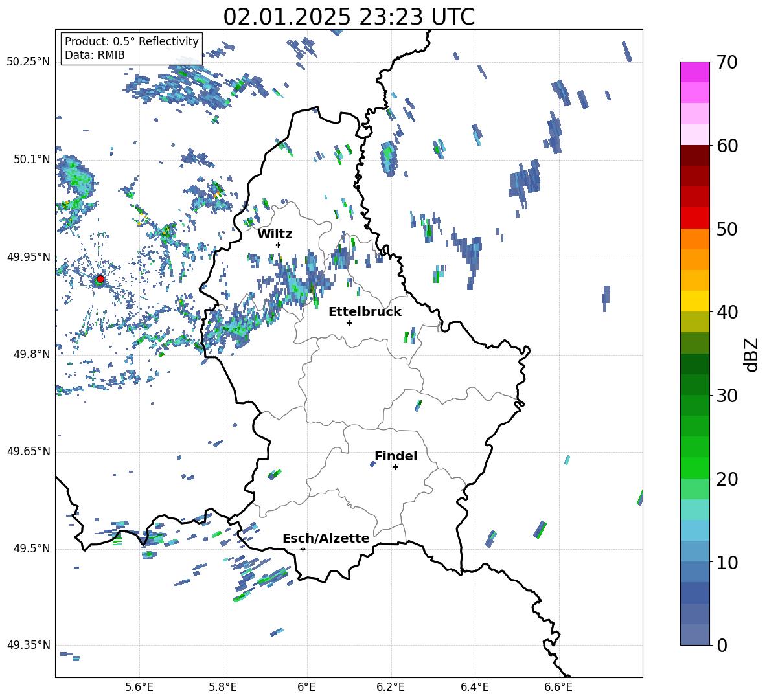Select the Wiltz city label

[x=275, y=234]
